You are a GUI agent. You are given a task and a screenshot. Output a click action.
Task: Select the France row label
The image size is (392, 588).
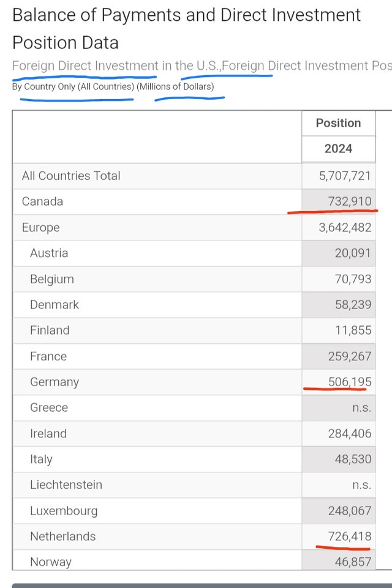click(48, 356)
